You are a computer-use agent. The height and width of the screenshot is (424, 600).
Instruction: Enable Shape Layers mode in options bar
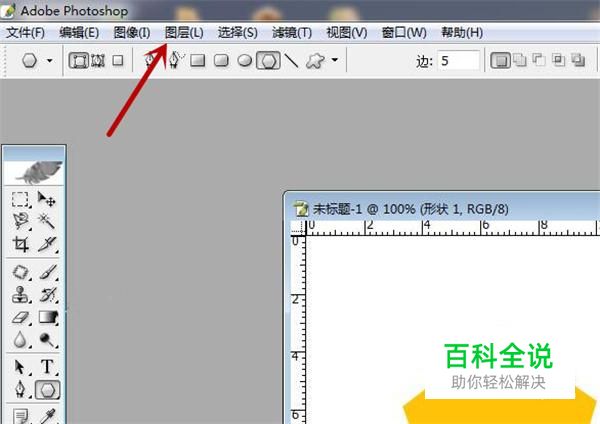78,60
